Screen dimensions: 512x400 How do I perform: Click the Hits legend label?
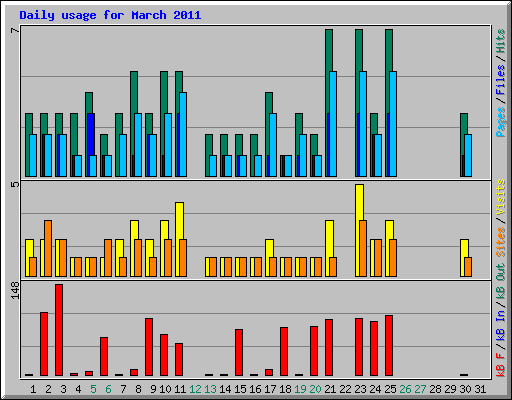pos(501,41)
